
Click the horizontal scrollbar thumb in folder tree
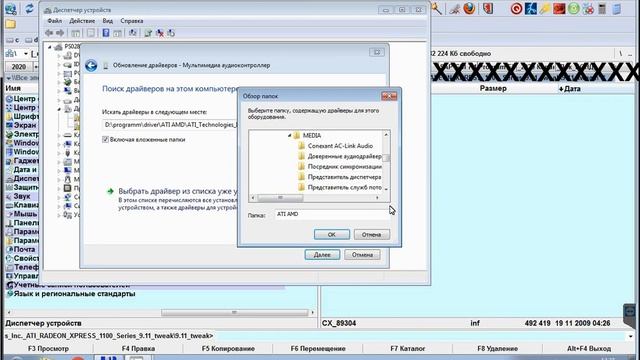click(x=280, y=198)
